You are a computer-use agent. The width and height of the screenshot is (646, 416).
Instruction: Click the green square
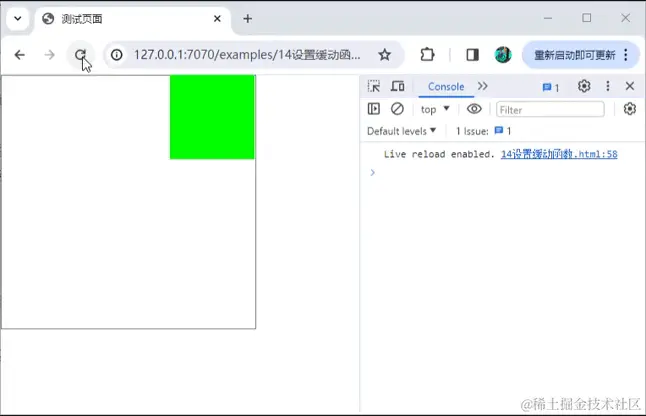(212, 117)
